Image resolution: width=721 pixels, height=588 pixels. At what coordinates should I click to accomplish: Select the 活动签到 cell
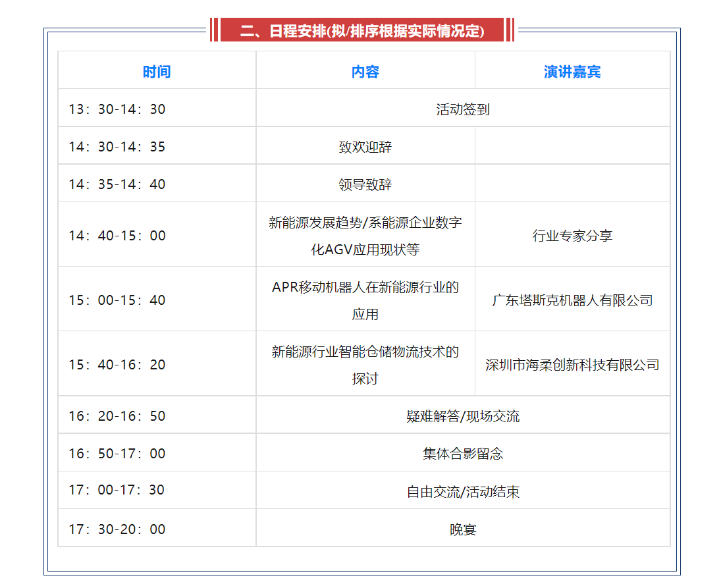point(463,109)
